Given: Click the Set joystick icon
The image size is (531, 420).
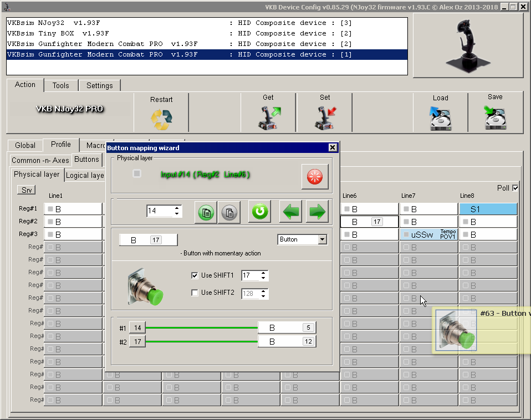Looking at the screenshot, I should pyautogui.click(x=325, y=118).
